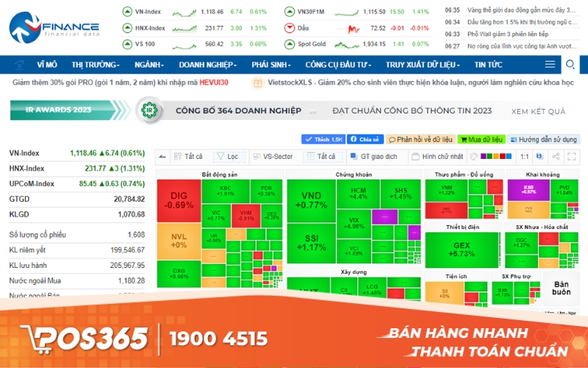Viewport: 588px width, 368px height.
Task: Click the red down-arrow icon beside Dầu
Action: pos(289,28)
